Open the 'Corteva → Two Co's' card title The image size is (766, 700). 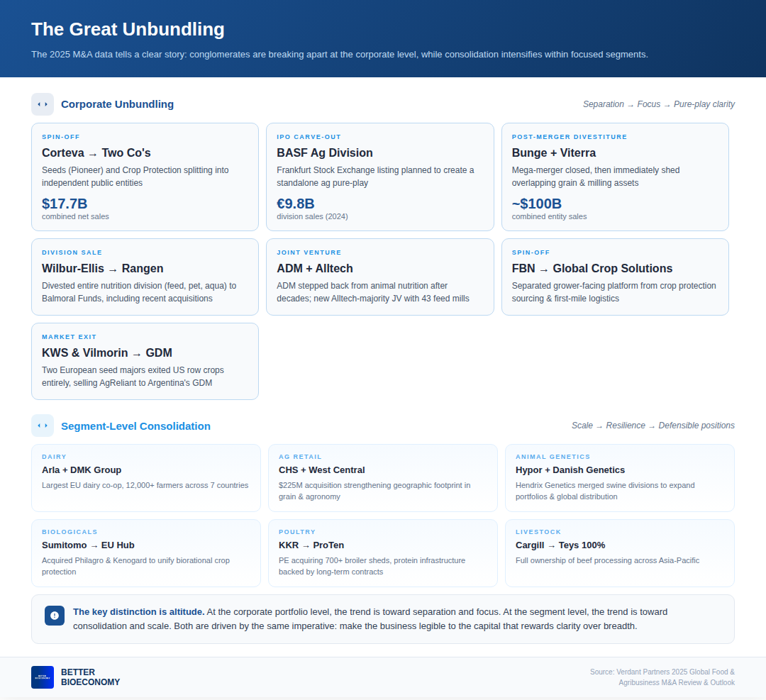[96, 153]
